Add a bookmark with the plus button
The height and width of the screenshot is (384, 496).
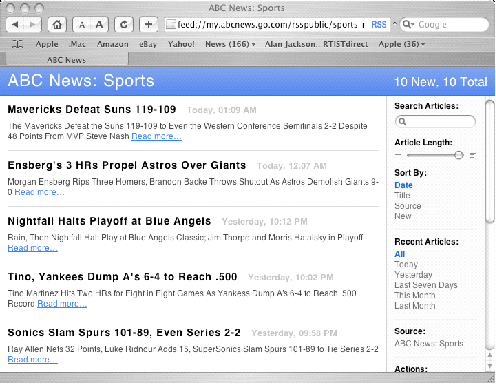tap(149, 24)
